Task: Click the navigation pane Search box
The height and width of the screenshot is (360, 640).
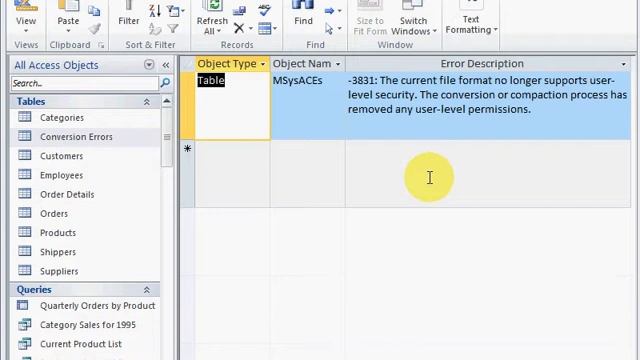Action: [x=84, y=83]
